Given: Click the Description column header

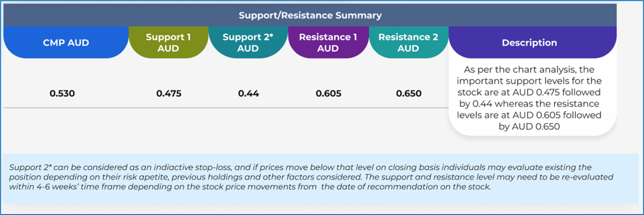Looking at the screenshot, I should coord(529,43).
